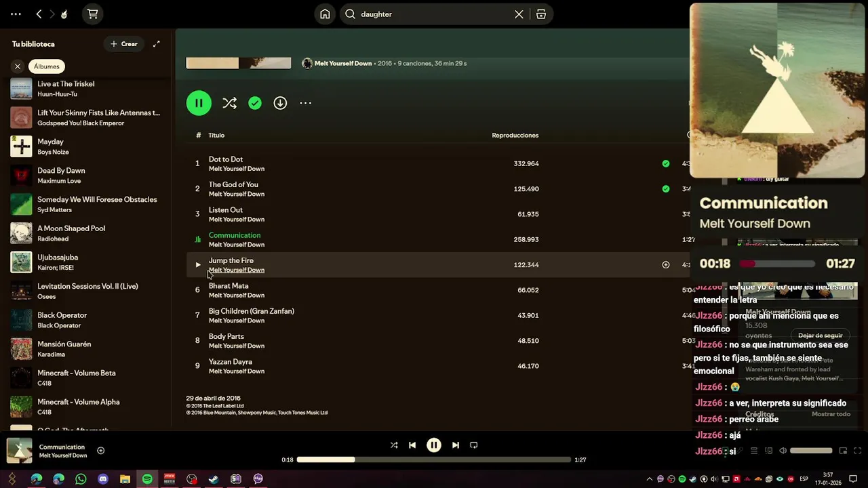Select the track Bharat Mata
The image size is (868, 488).
pyautogui.click(x=229, y=286)
